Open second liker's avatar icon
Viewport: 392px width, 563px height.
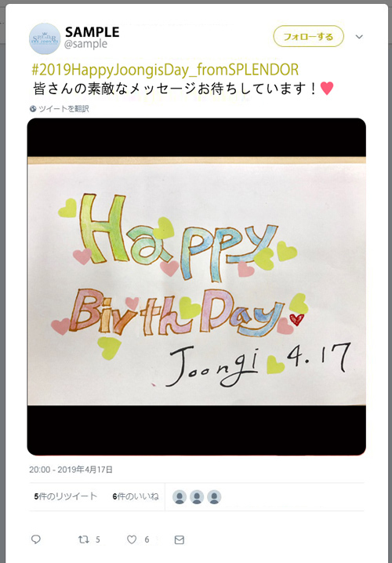pos(197,497)
